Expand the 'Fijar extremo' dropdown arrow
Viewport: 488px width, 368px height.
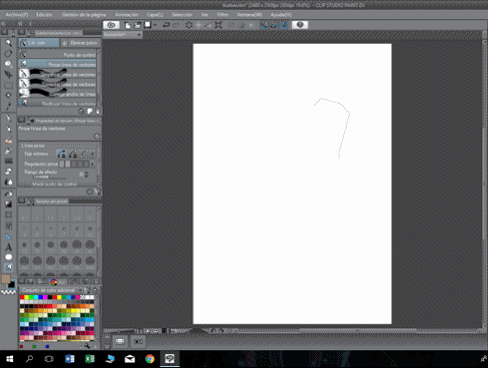(92, 154)
